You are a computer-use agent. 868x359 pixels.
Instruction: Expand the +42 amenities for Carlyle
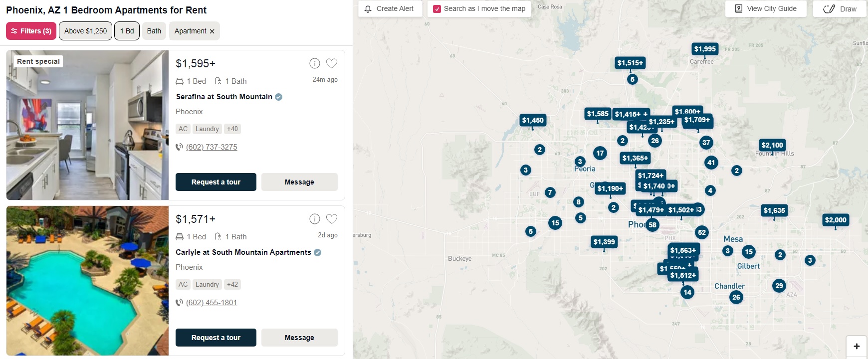[x=232, y=284]
